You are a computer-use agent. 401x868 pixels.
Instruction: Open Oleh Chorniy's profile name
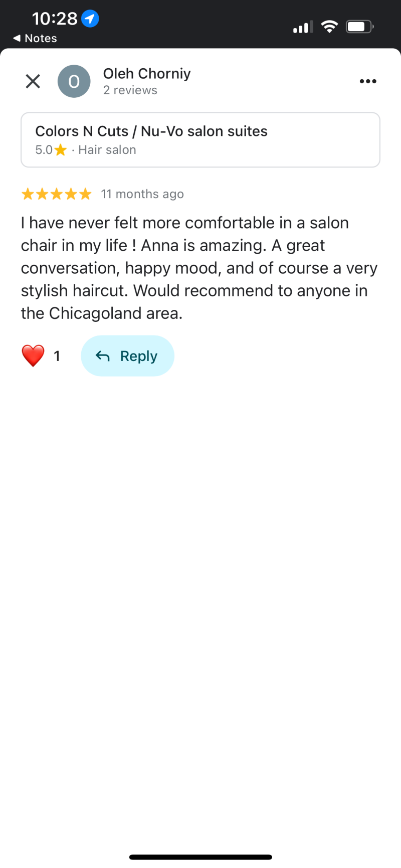point(147,74)
